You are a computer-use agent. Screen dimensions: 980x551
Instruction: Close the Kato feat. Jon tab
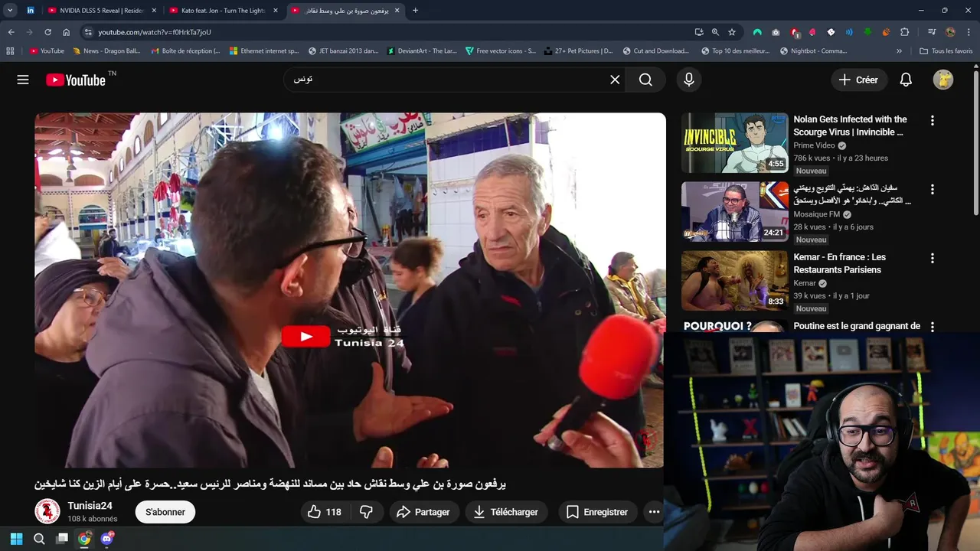tap(276, 11)
